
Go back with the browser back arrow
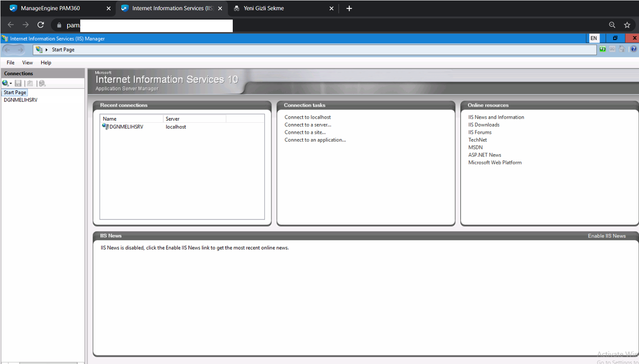11,25
